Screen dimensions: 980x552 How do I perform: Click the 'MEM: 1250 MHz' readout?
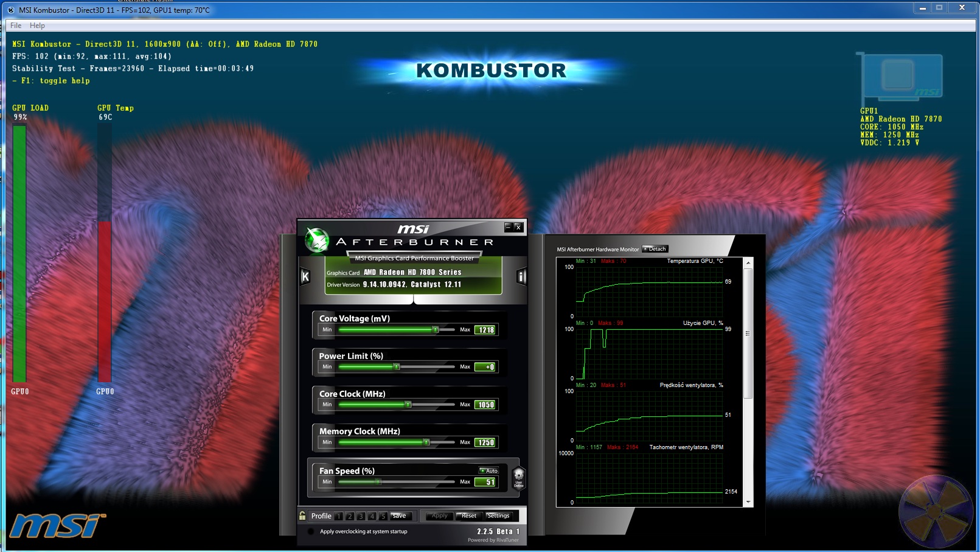click(x=889, y=135)
